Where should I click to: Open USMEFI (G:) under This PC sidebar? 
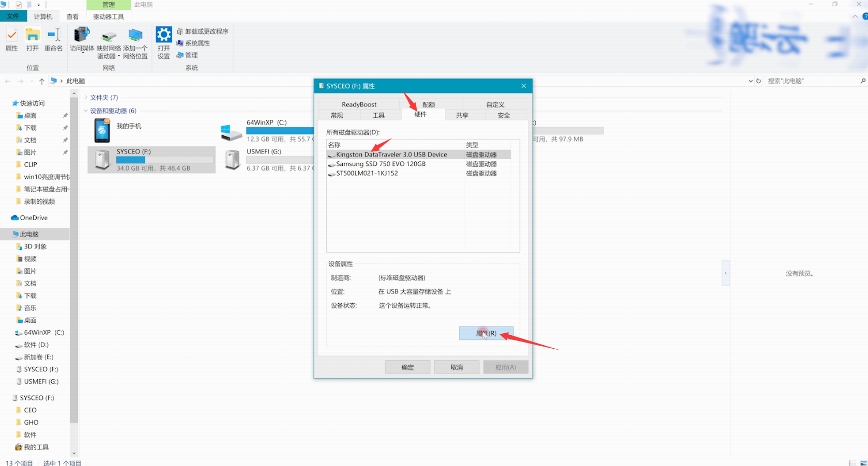[x=41, y=382]
